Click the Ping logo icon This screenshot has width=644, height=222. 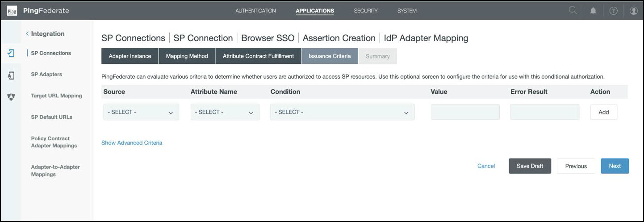click(12, 11)
